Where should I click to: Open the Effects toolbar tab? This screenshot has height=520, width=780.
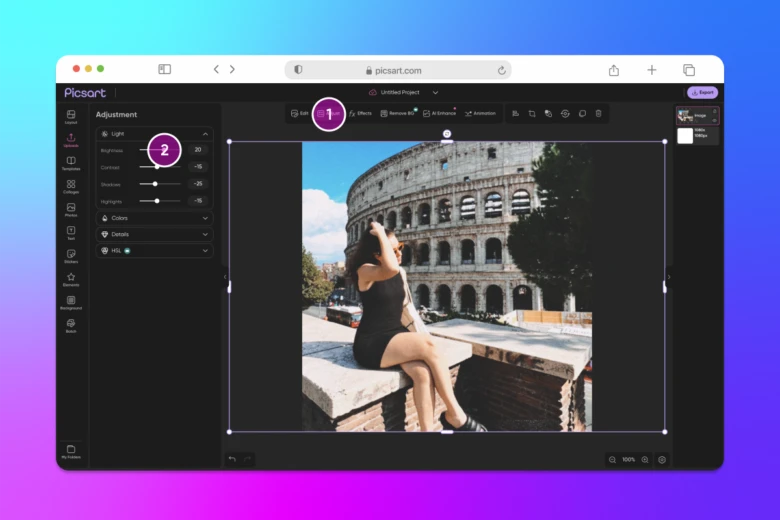pos(360,114)
